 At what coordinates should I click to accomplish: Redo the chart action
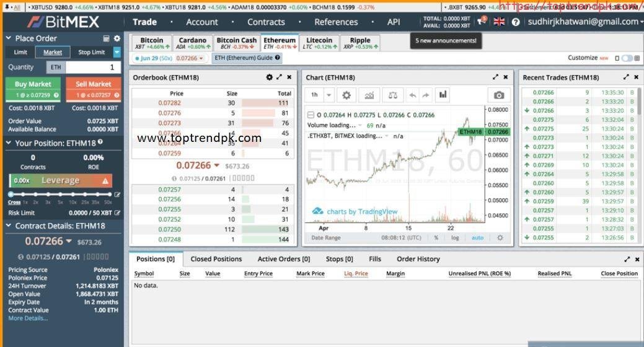click(x=425, y=95)
